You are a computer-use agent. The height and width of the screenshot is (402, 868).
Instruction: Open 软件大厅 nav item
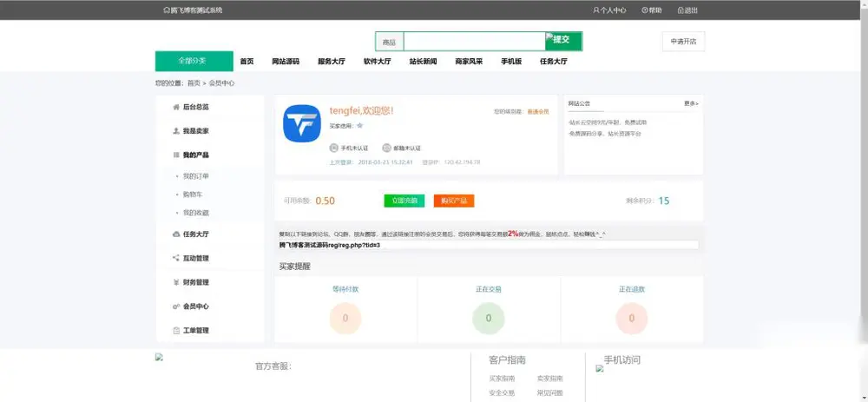point(377,62)
